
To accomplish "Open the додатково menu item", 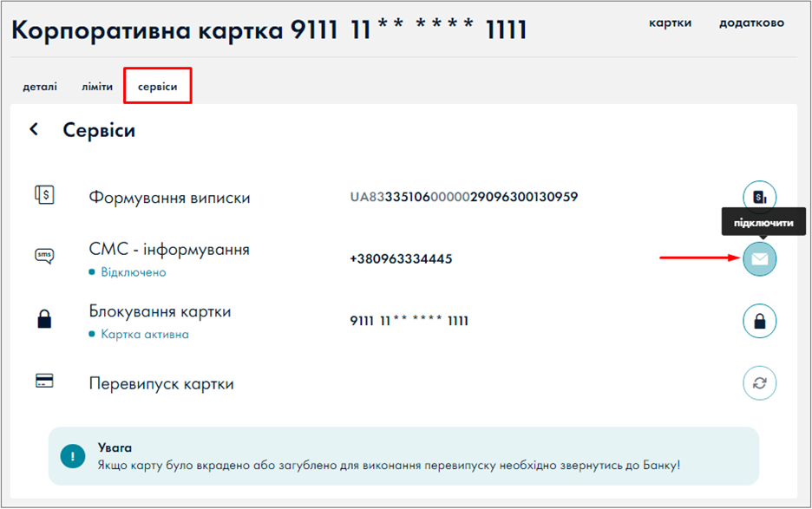I will [x=751, y=23].
